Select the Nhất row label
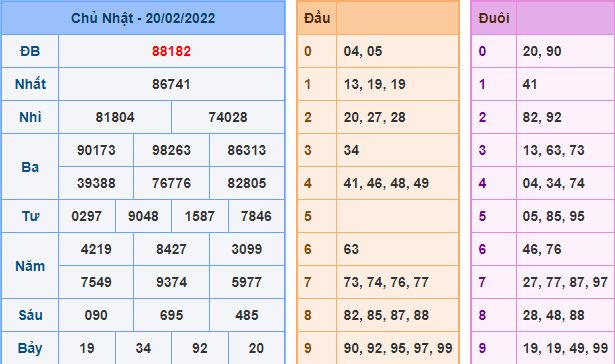This screenshot has width=615, height=364. coord(30,84)
